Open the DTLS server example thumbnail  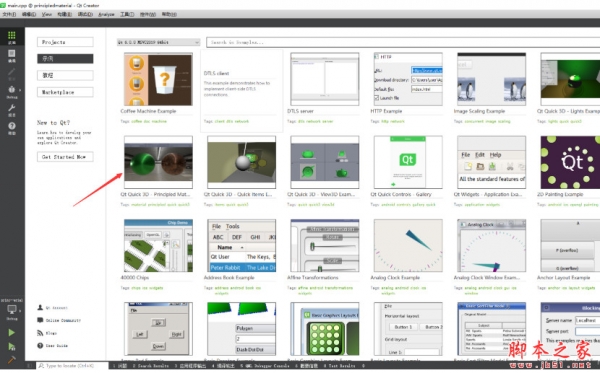(x=325, y=79)
